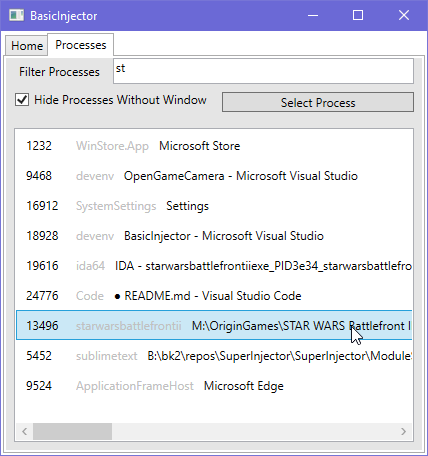428x456 pixels.
Task: Switch to the Home tab
Action: click(27, 45)
